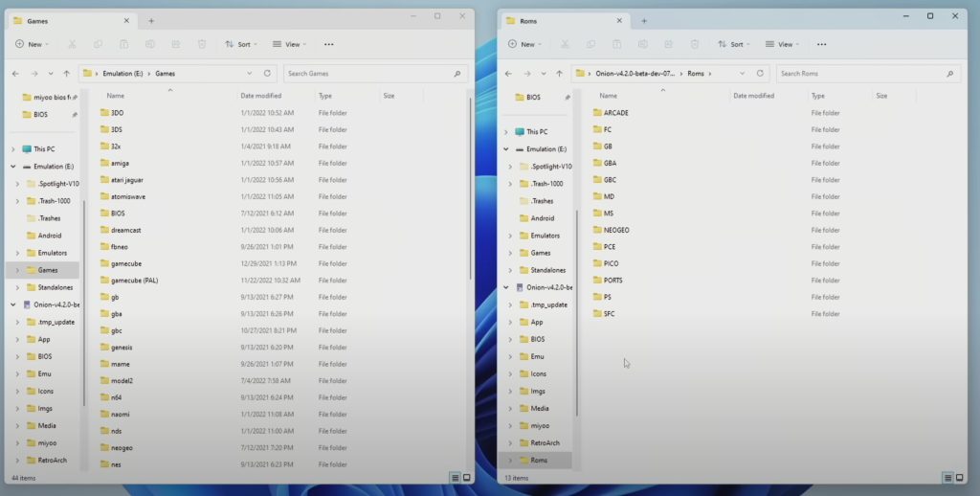Open the View dropdown in Games window

[289, 44]
